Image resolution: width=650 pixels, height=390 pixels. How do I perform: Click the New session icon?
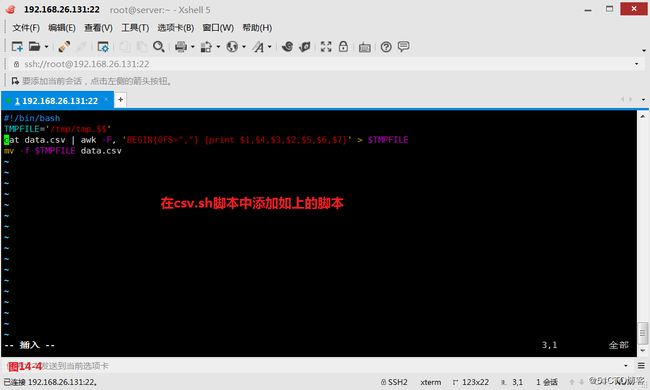click(x=17, y=46)
